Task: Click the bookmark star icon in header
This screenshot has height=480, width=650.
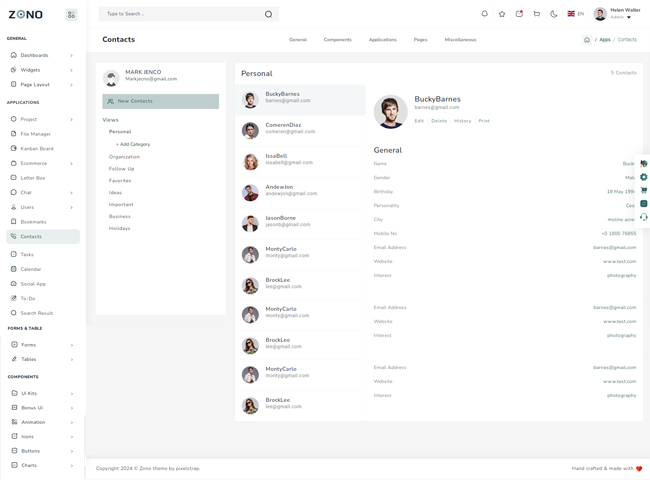Action: 502,14
